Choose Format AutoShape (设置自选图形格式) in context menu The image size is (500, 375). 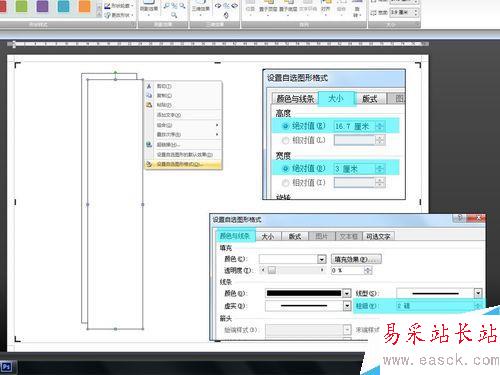click(183, 164)
